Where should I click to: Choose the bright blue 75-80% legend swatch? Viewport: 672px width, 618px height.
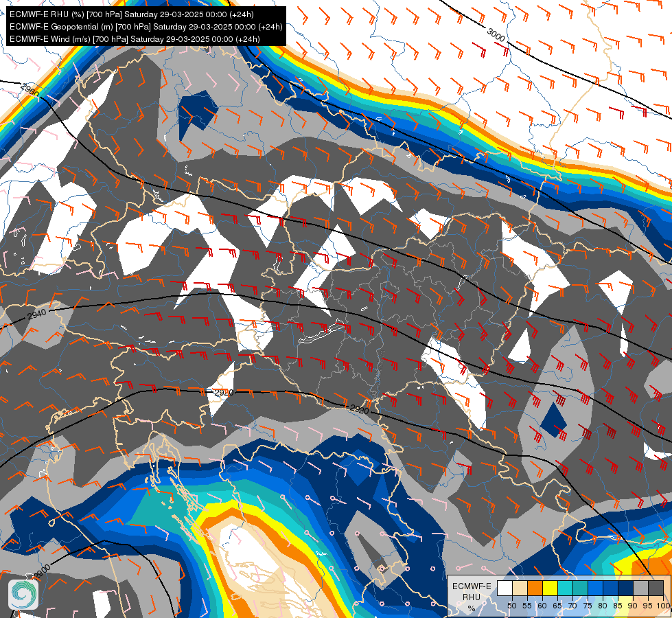click(595, 588)
